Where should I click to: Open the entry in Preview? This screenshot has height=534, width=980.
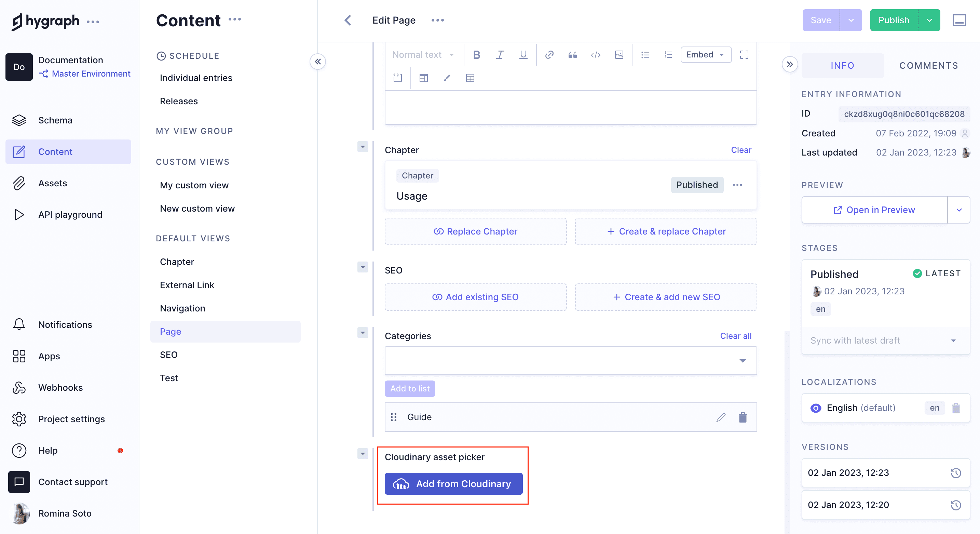point(874,210)
